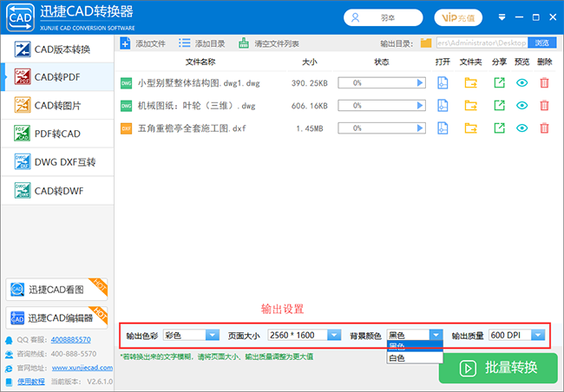
Task: Start conversion arrow for 机械图纸 叶轮 row
Action: coord(419,106)
